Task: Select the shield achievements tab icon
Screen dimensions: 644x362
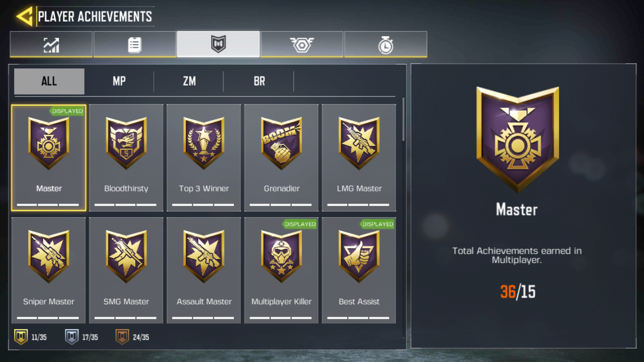Action: (x=218, y=44)
